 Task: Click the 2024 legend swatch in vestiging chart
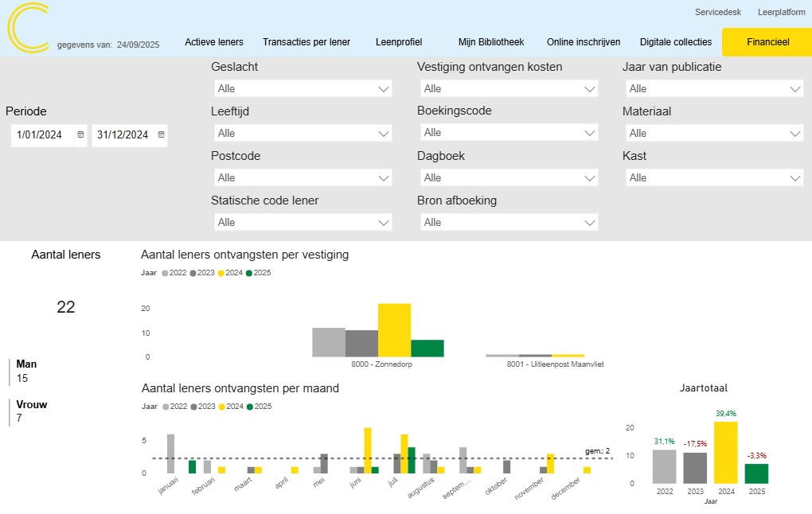(220, 273)
